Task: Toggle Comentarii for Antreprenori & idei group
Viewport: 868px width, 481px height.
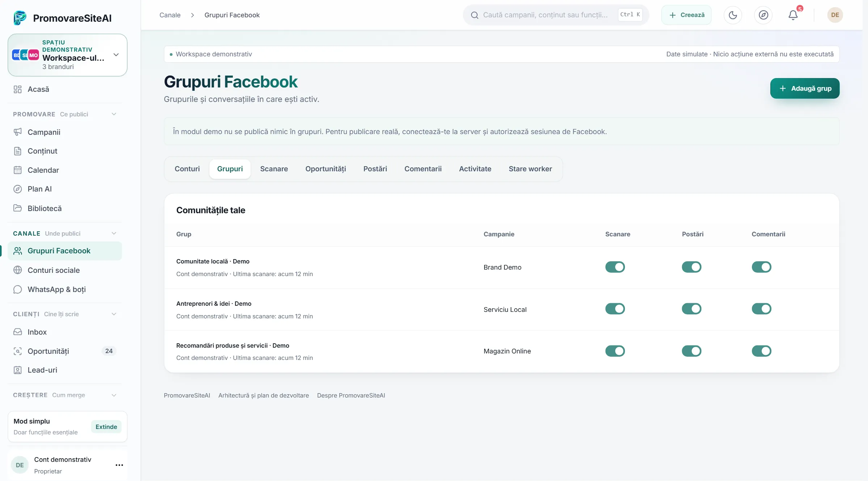Action: 761,309
